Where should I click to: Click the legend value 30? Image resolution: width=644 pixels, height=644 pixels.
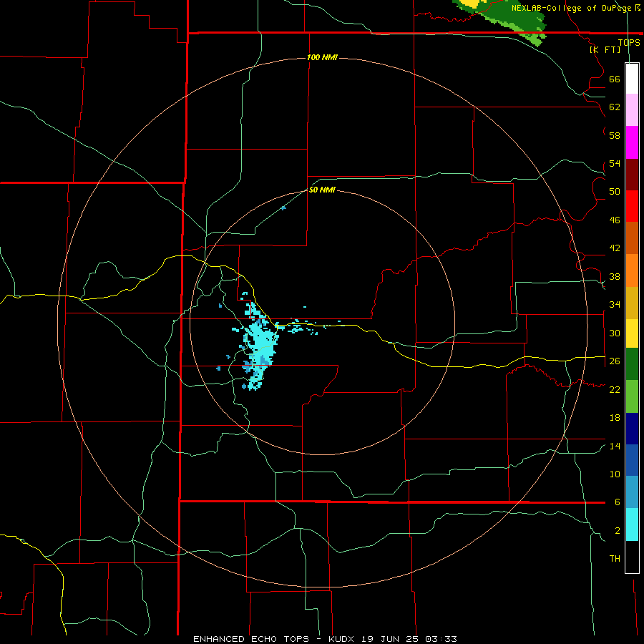click(x=615, y=333)
